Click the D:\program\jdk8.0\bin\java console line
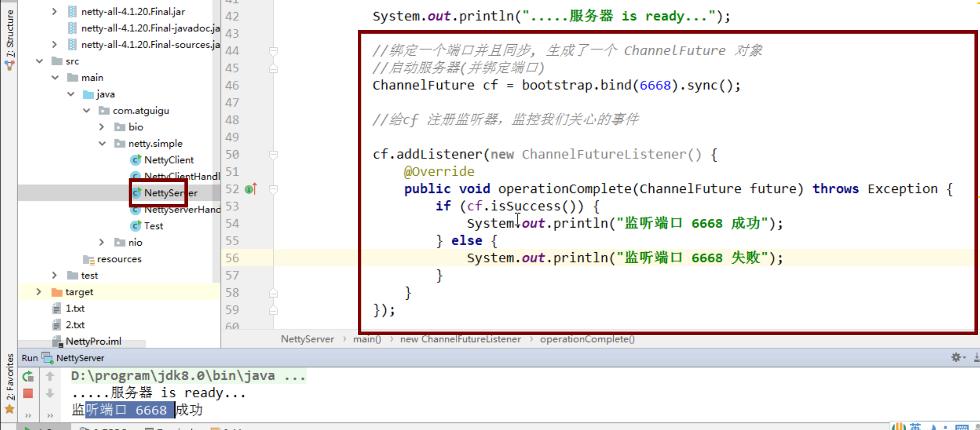980x430 pixels. click(188, 376)
